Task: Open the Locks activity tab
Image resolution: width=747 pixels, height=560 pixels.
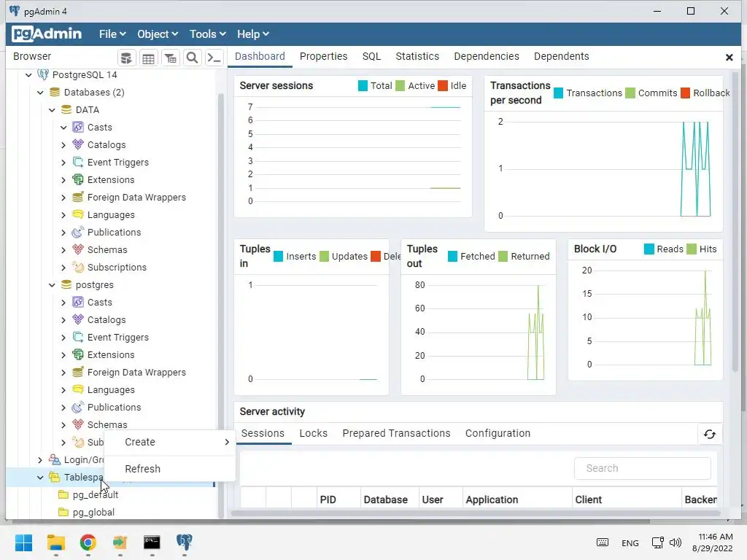Action: (x=314, y=433)
